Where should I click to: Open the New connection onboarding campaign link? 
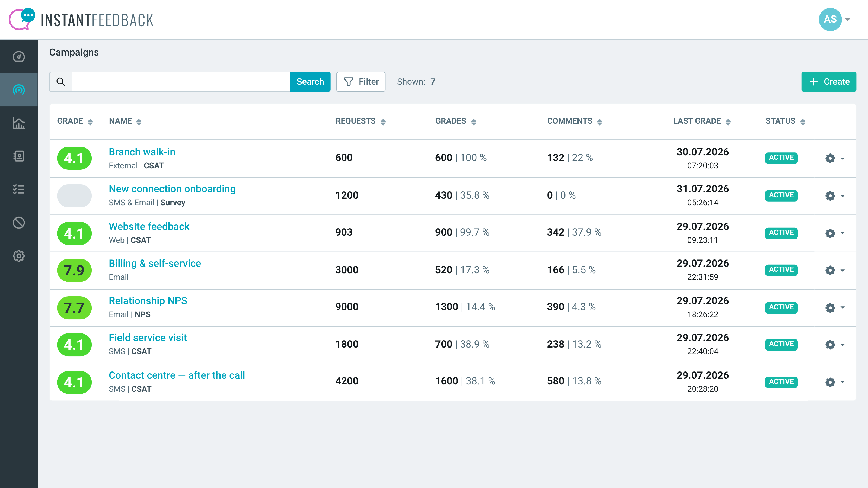tap(172, 189)
